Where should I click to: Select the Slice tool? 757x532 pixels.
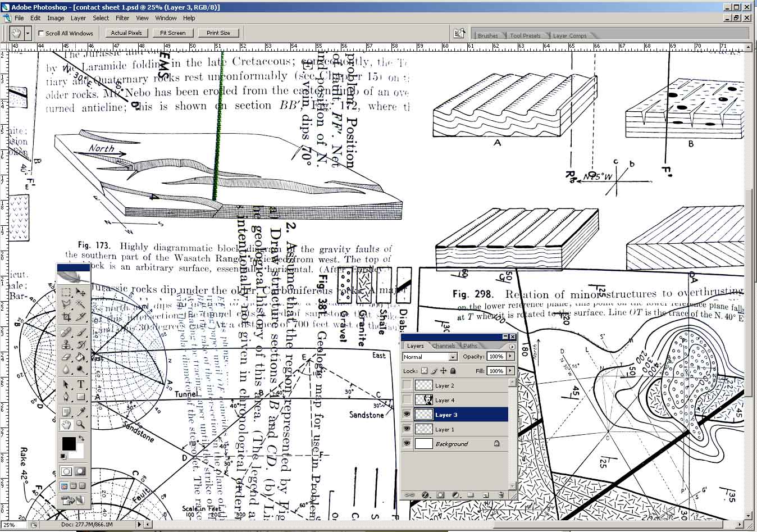point(81,317)
